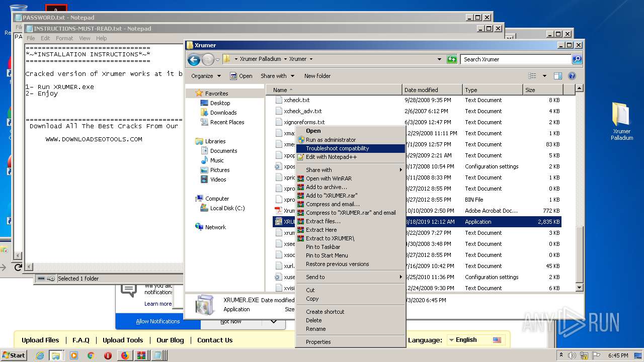This screenshot has width=644, height=362.
Task: Select Network in the navigation pane
Action: (215, 227)
